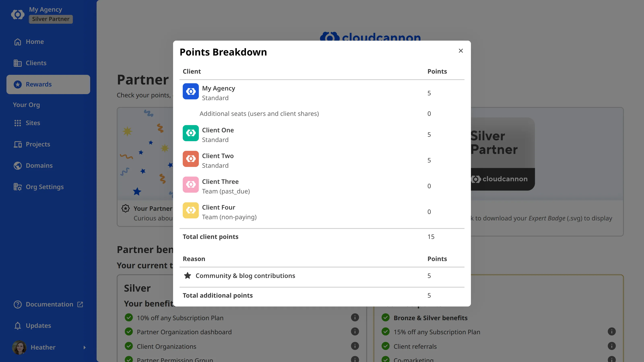Click the Silver Partner badge label
644x362 pixels.
point(51,19)
